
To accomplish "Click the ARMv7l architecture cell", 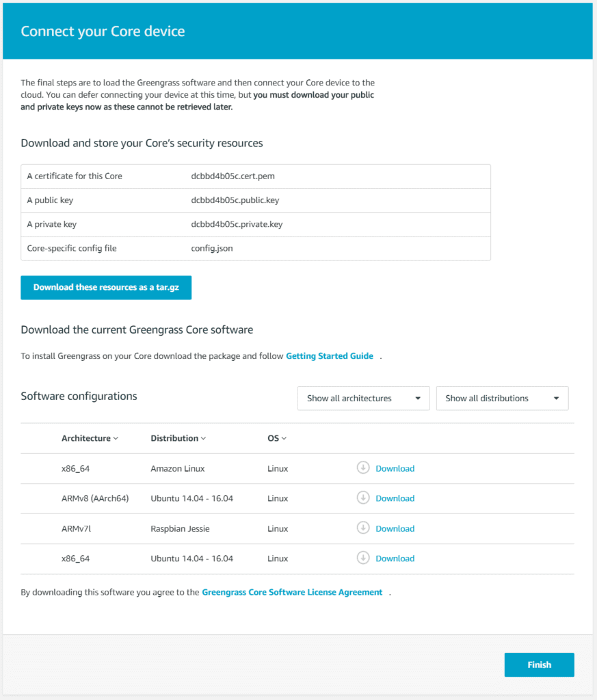I will (76, 528).
